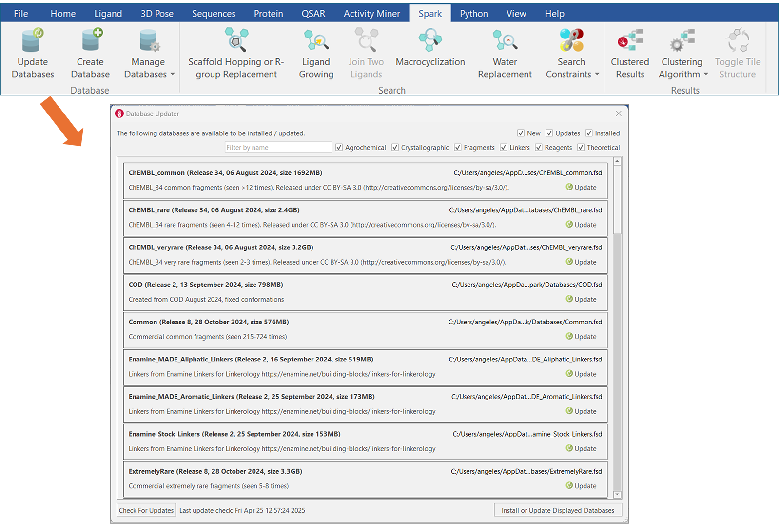Click the Update label for Enamine_Stock_Linkers
This screenshot has height=532, width=780.
585,448
